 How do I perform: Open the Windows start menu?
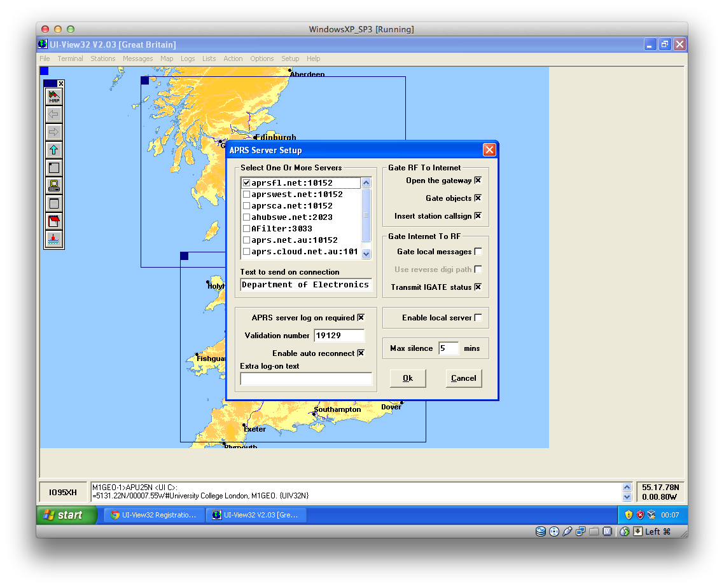pos(67,515)
